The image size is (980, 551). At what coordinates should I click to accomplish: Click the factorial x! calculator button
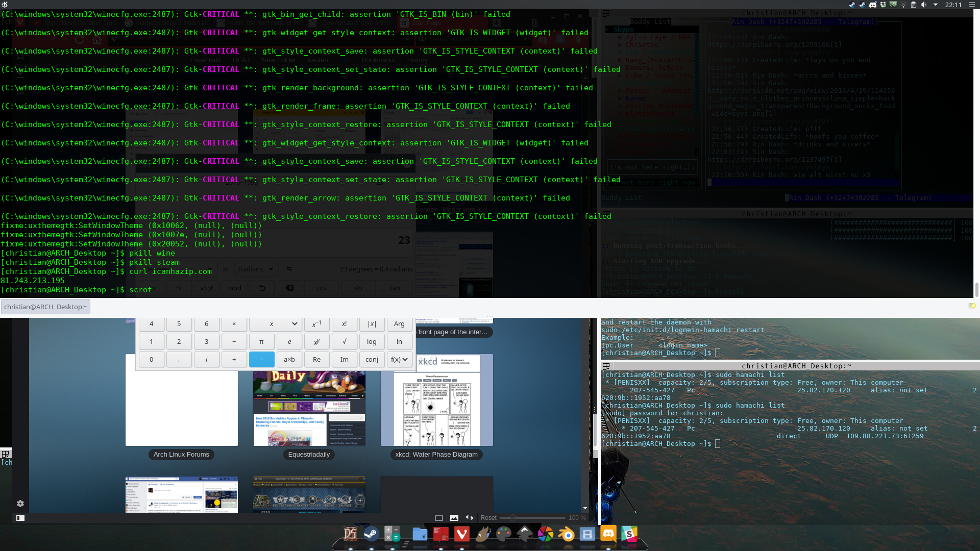tap(345, 324)
